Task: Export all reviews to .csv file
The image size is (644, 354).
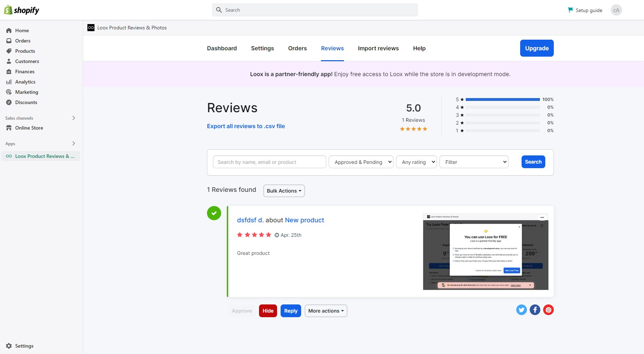Action: tap(246, 126)
